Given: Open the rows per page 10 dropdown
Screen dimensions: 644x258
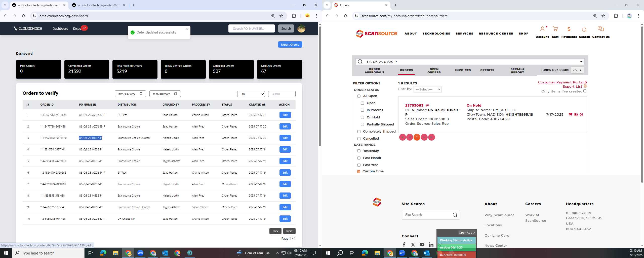Looking at the screenshot, I should pyautogui.click(x=251, y=94).
